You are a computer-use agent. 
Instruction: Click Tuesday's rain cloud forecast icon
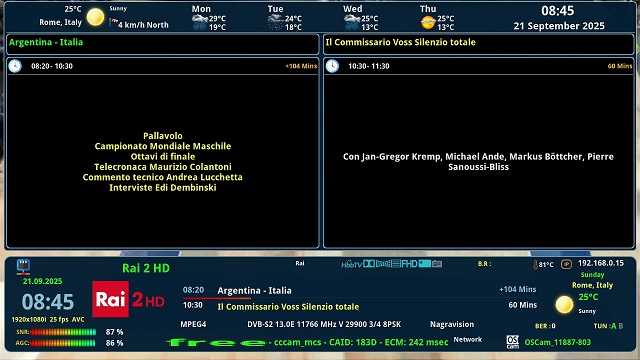(276, 22)
